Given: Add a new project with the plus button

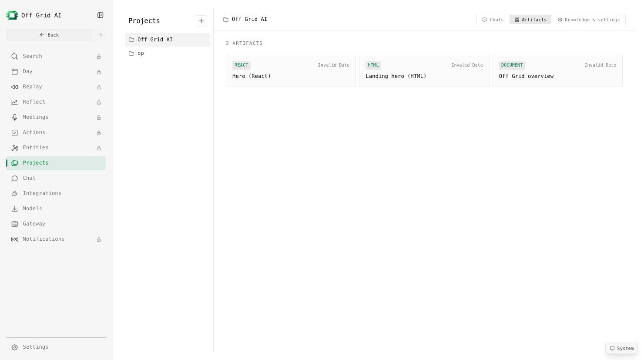Looking at the screenshot, I should (201, 21).
